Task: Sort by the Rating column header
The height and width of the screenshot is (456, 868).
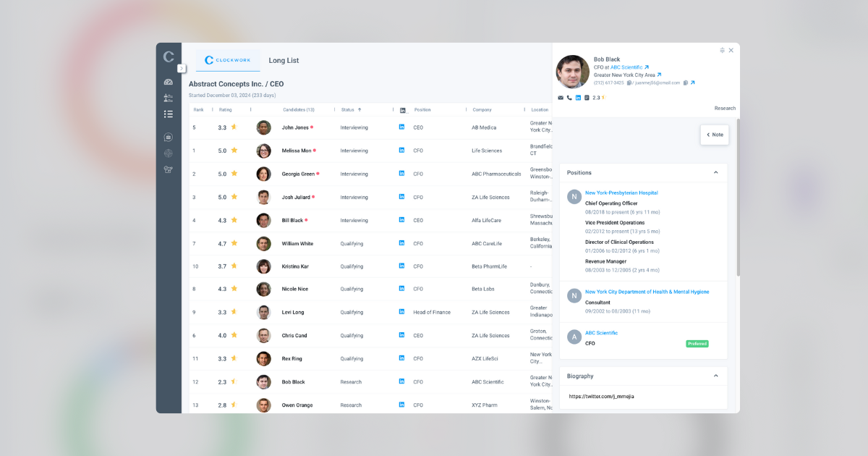Action: pos(226,110)
